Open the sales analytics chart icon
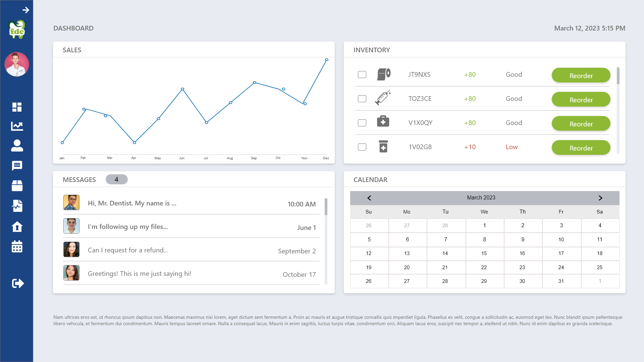Image resolution: width=644 pixels, height=362 pixels. coord(17,126)
